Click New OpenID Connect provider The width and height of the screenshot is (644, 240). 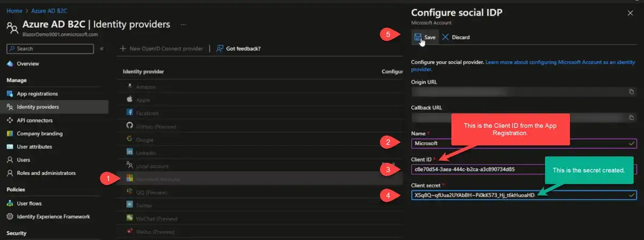(x=161, y=49)
